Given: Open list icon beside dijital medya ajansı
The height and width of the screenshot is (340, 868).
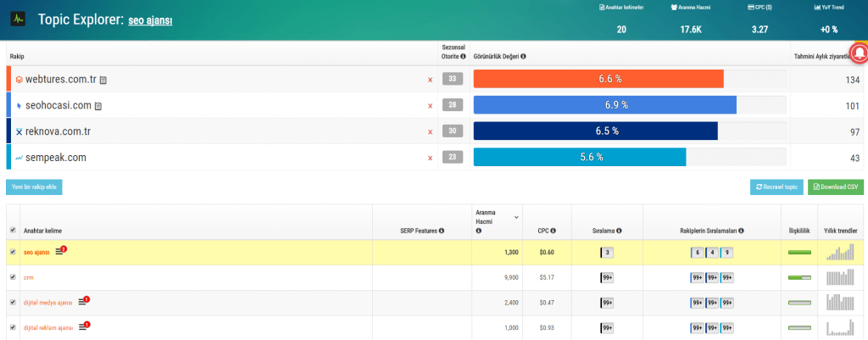Looking at the screenshot, I should pyautogui.click(x=82, y=302).
